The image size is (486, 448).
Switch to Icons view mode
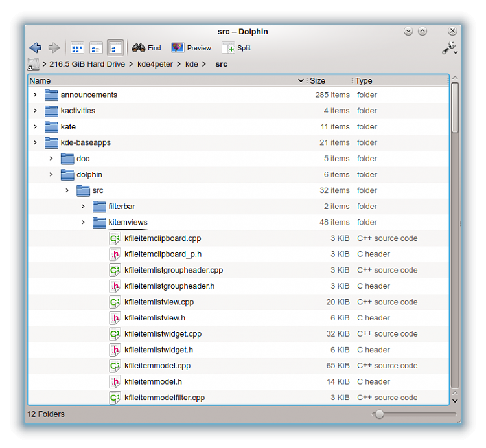[x=77, y=48]
